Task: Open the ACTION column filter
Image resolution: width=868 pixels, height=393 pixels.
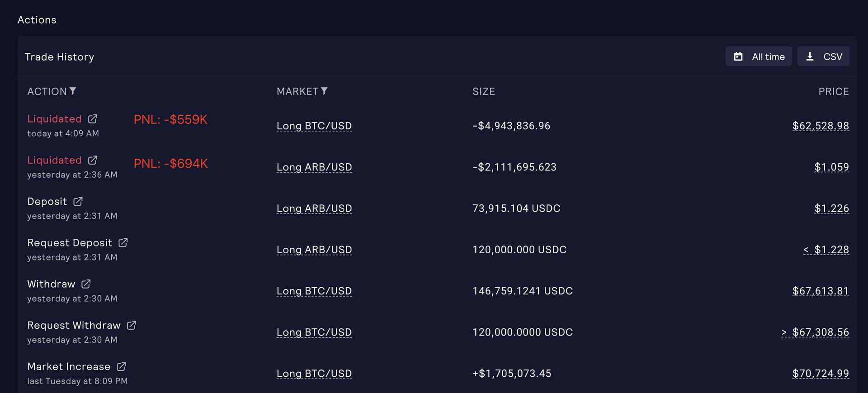Action: [x=73, y=91]
